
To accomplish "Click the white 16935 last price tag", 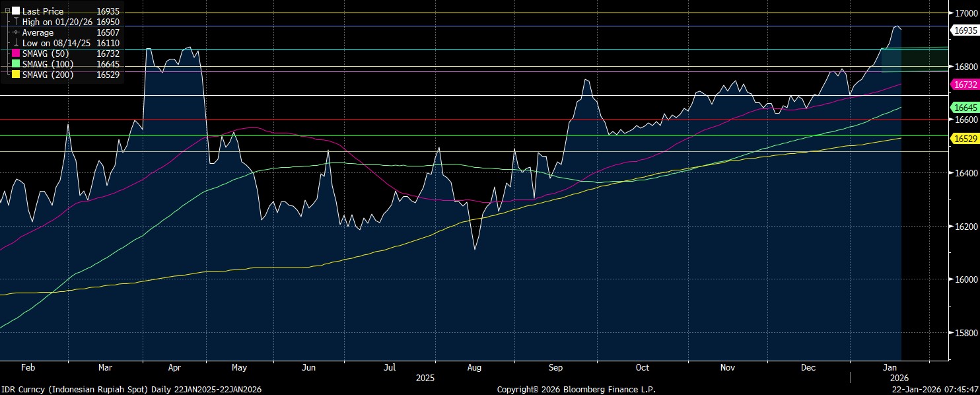I will [x=963, y=30].
